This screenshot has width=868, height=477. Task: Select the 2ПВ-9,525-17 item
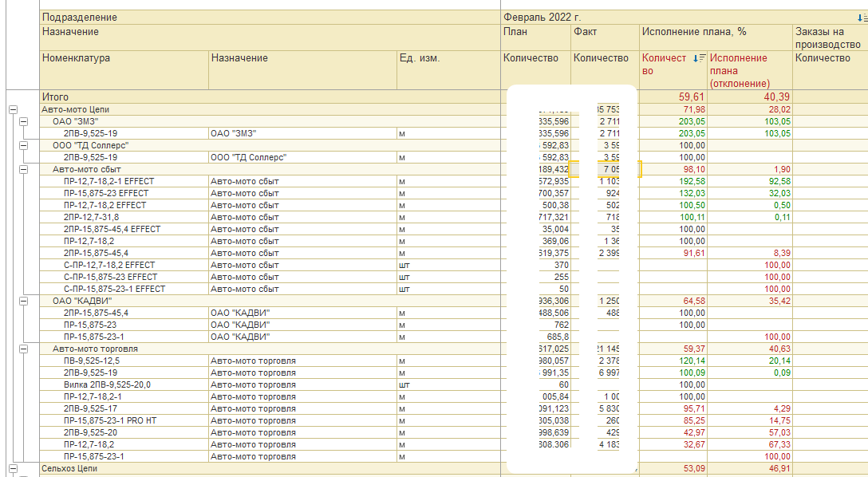click(90, 409)
